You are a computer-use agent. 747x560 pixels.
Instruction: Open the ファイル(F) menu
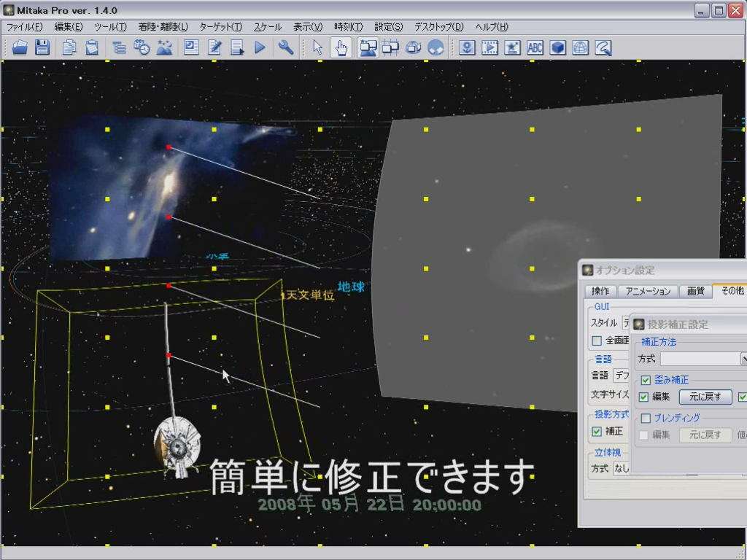click(x=25, y=27)
